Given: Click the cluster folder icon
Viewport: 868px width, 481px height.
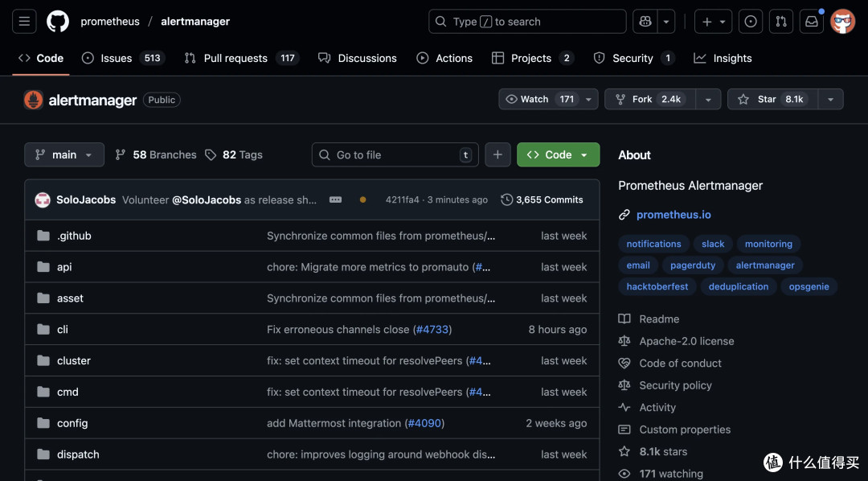Looking at the screenshot, I should tap(43, 360).
